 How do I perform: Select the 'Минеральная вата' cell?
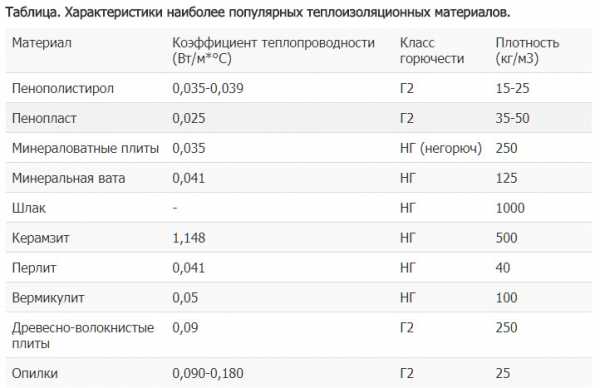pyautogui.click(x=68, y=178)
